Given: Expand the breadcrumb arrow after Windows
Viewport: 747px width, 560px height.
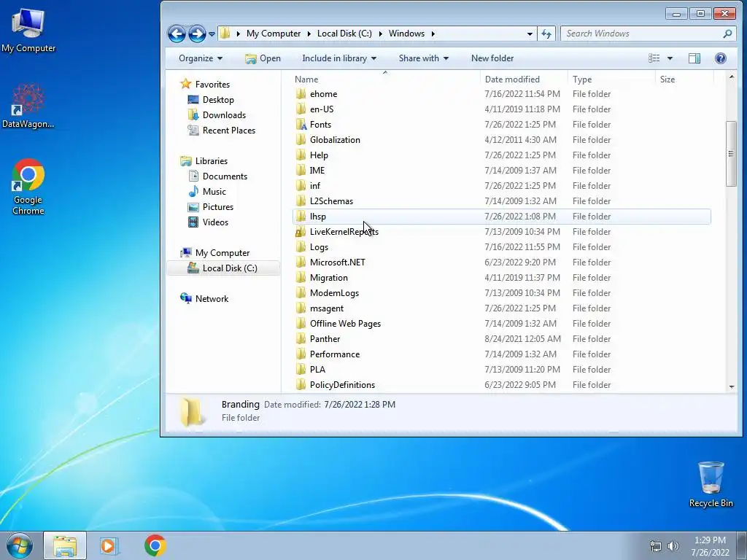Looking at the screenshot, I should tap(433, 34).
